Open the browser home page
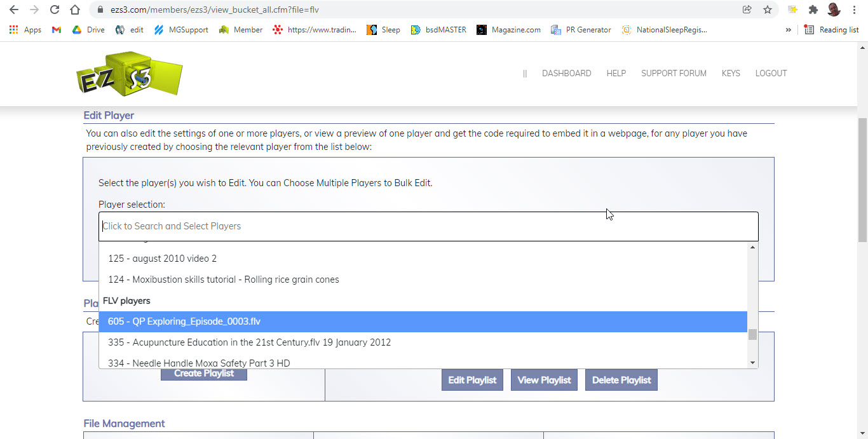This screenshot has height=439, width=868. (x=75, y=10)
